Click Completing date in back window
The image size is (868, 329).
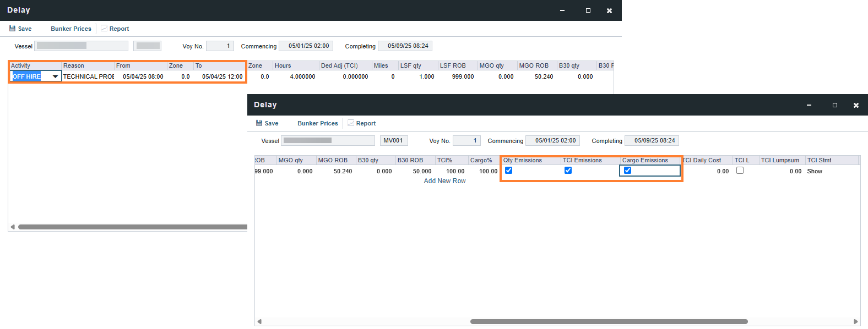tap(405, 46)
